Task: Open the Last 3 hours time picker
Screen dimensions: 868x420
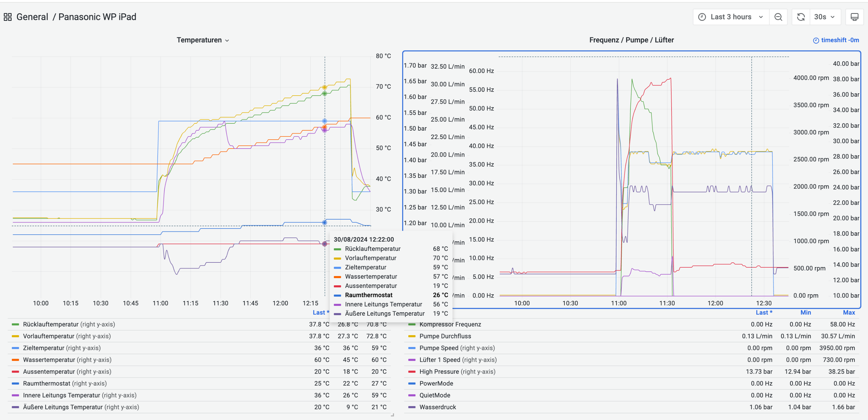Action: pyautogui.click(x=731, y=17)
